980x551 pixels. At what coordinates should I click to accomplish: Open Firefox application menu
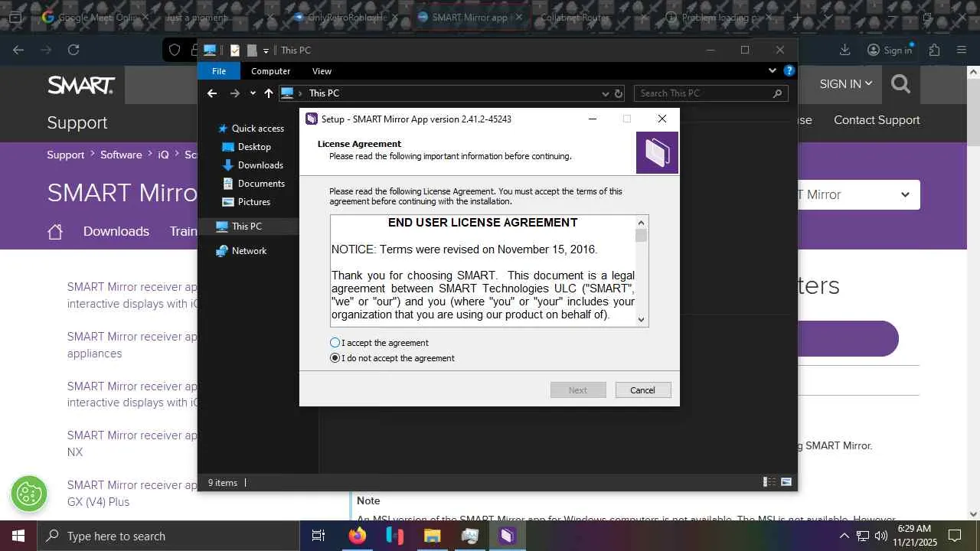pos(962,50)
